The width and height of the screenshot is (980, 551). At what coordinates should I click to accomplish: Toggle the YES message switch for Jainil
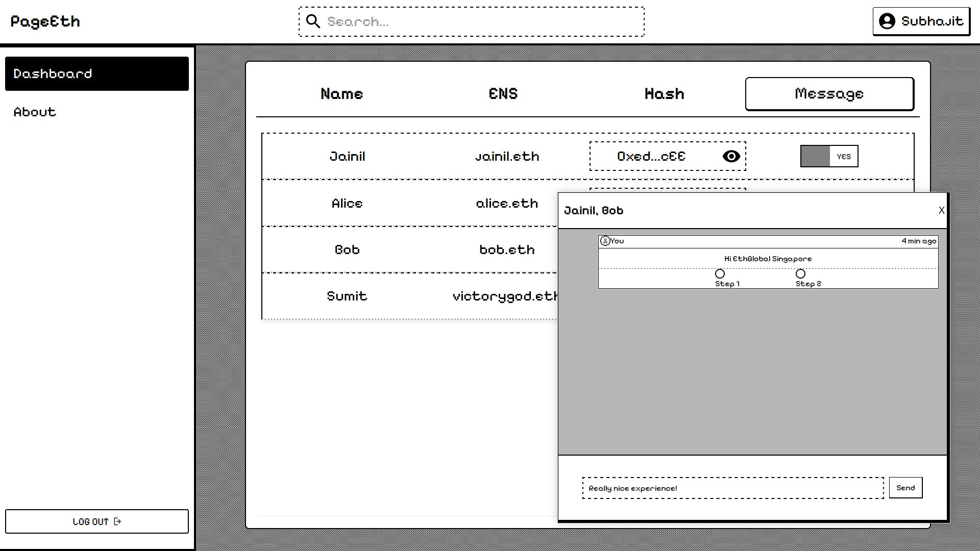829,156
